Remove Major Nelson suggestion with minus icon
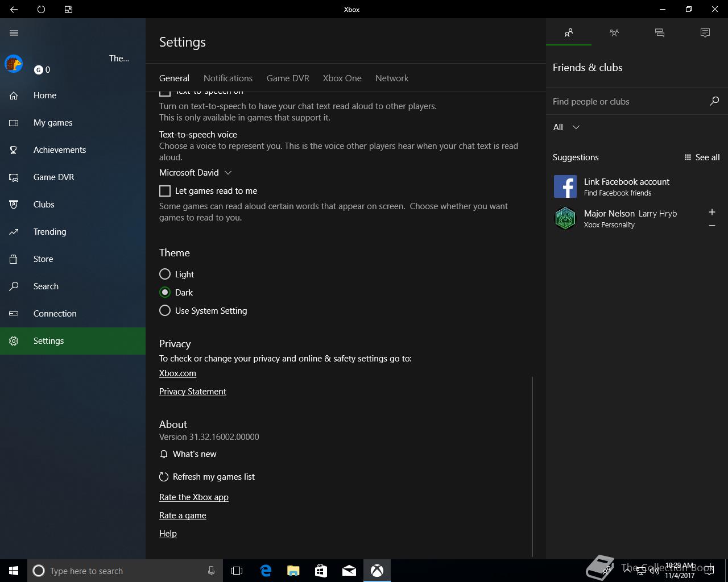728x582 pixels. click(712, 226)
